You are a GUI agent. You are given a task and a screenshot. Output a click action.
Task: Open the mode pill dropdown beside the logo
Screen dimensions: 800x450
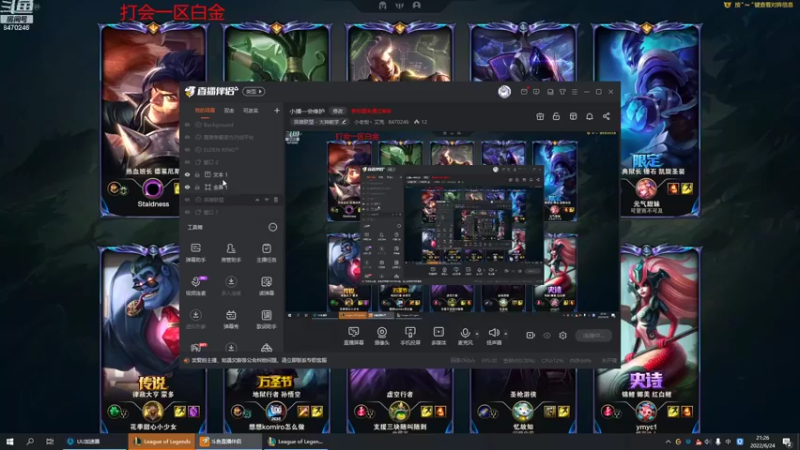254,91
